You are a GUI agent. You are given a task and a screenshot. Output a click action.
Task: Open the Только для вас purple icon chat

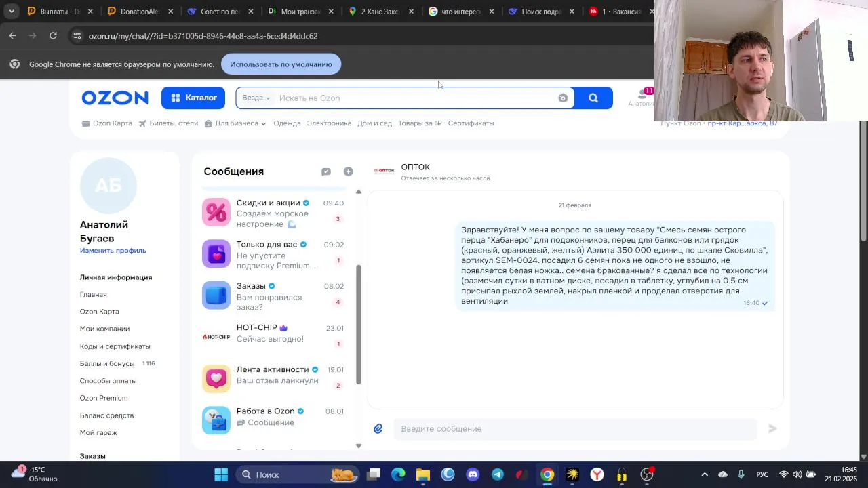point(216,254)
